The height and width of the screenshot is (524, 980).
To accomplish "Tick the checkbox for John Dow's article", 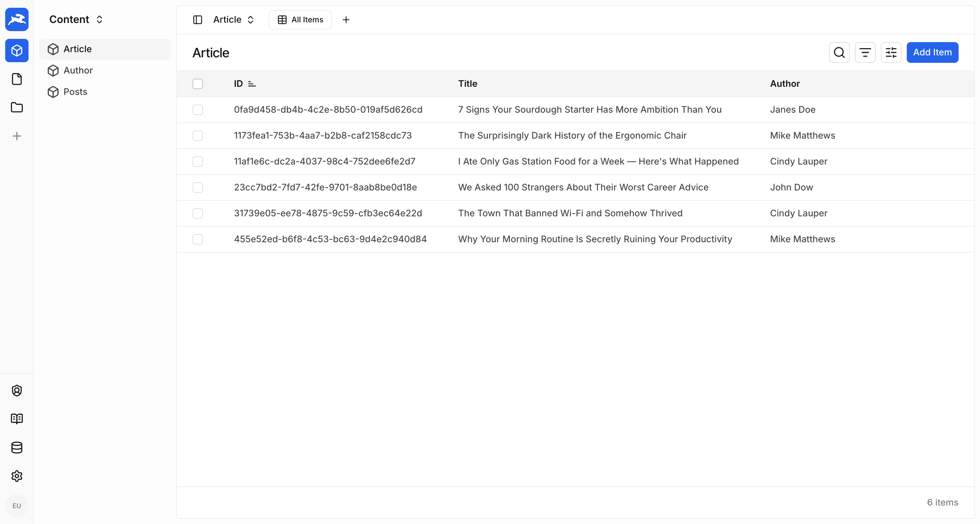I will [x=197, y=187].
